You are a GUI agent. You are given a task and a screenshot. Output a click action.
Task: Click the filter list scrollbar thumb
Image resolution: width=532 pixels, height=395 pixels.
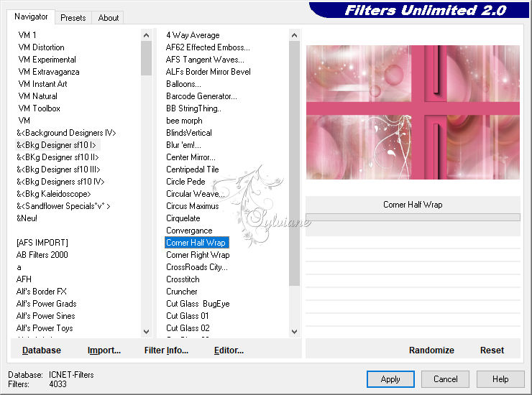pyautogui.click(x=294, y=163)
